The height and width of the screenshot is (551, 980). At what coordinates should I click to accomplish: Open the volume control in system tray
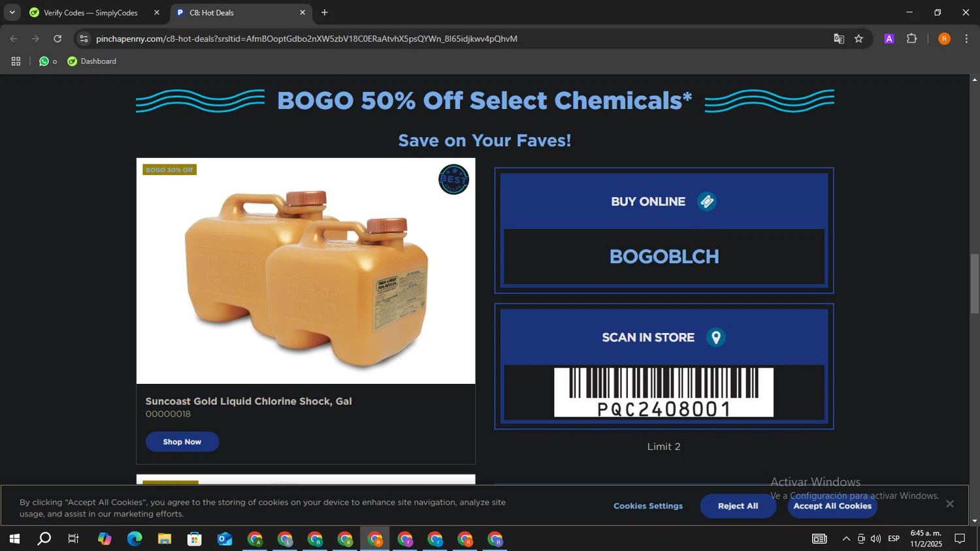coord(876,539)
